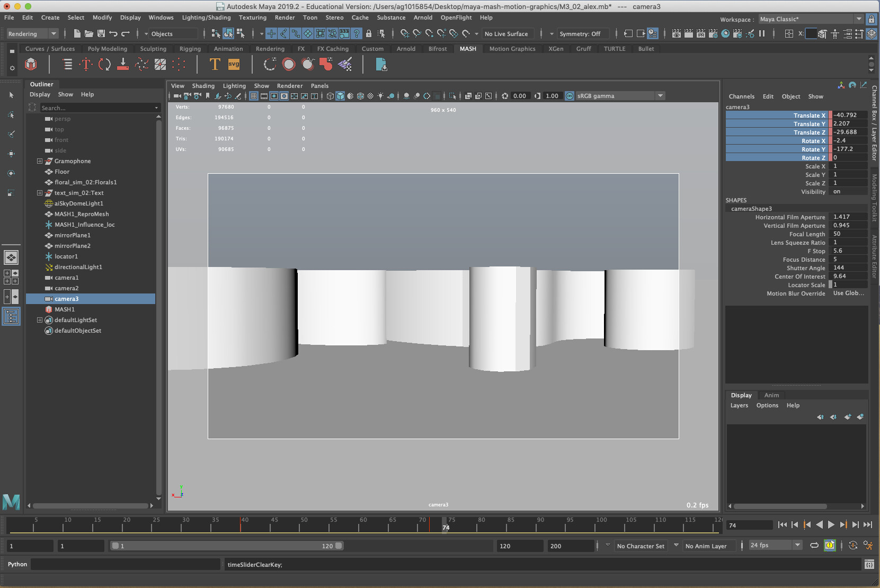Open the Lighting/Shading menu in the menu bar

pos(206,17)
